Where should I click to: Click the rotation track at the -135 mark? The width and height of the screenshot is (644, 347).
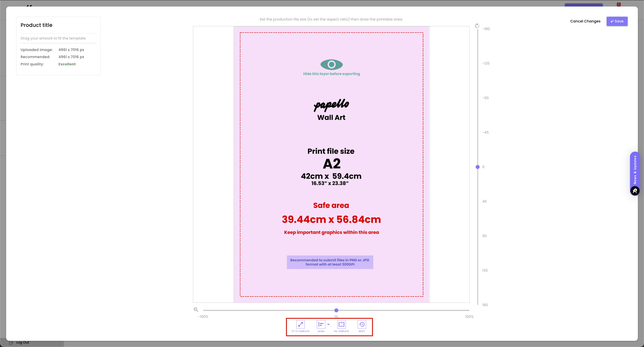[x=477, y=63]
